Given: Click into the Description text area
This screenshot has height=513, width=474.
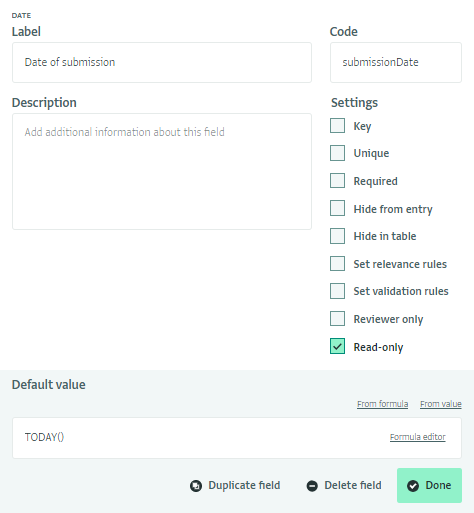Looking at the screenshot, I should pos(162,171).
